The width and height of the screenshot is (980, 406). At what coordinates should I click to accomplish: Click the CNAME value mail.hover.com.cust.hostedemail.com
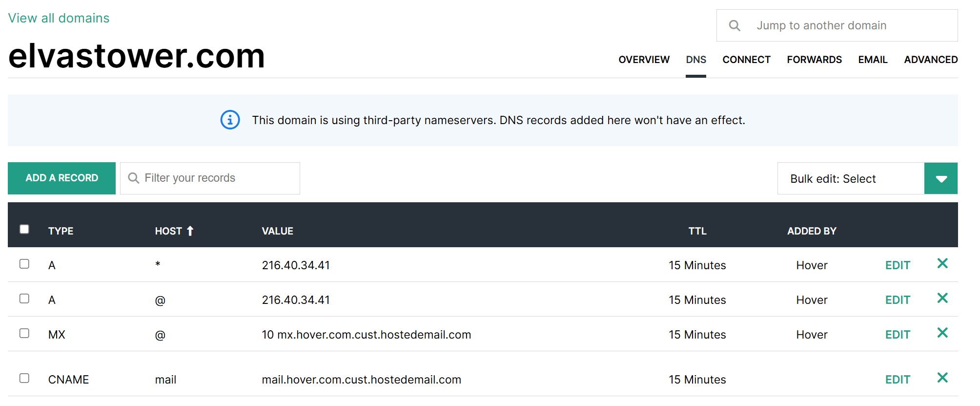[361, 380]
